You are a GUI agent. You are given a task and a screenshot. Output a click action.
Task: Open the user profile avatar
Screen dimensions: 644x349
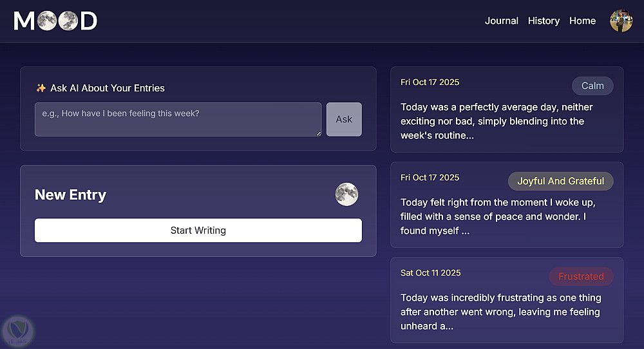click(621, 21)
